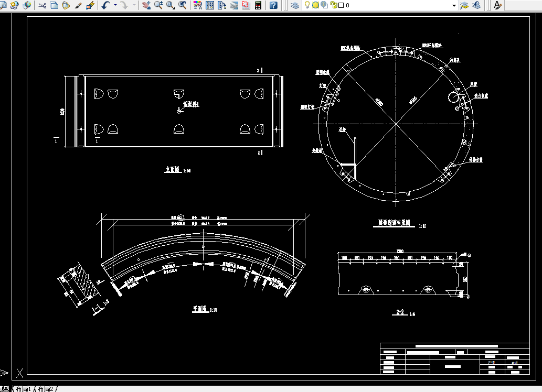Click the Publish icon in toolbar
The image size is (542, 392).
[x=15, y=5]
